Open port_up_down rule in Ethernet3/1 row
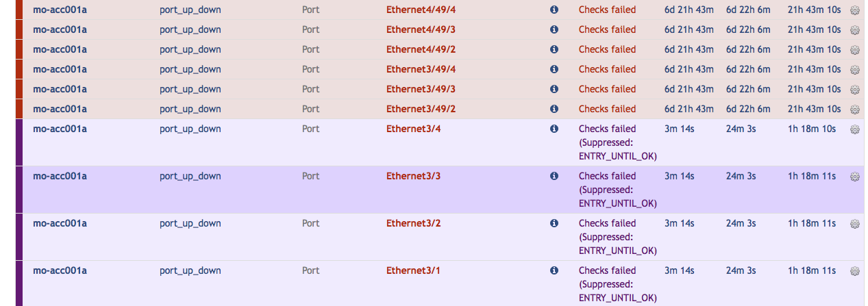Viewport: 868px width, 306px height. click(x=190, y=270)
